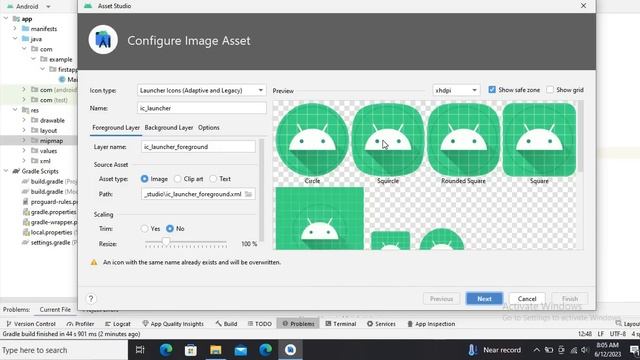The height and width of the screenshot is (360, 640).
Task: Select Text asset type
Action: (x=213, y=179)
